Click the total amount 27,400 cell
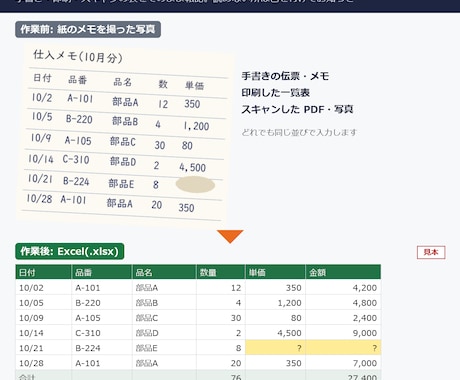The width and height of the screenshot is (460, 380). 343,375
